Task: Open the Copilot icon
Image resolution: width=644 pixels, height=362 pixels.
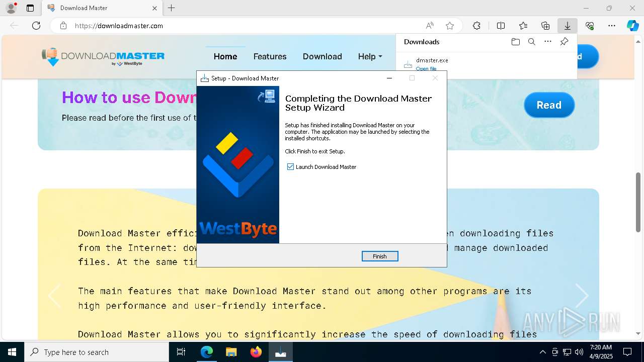Action: coord(632,26)
